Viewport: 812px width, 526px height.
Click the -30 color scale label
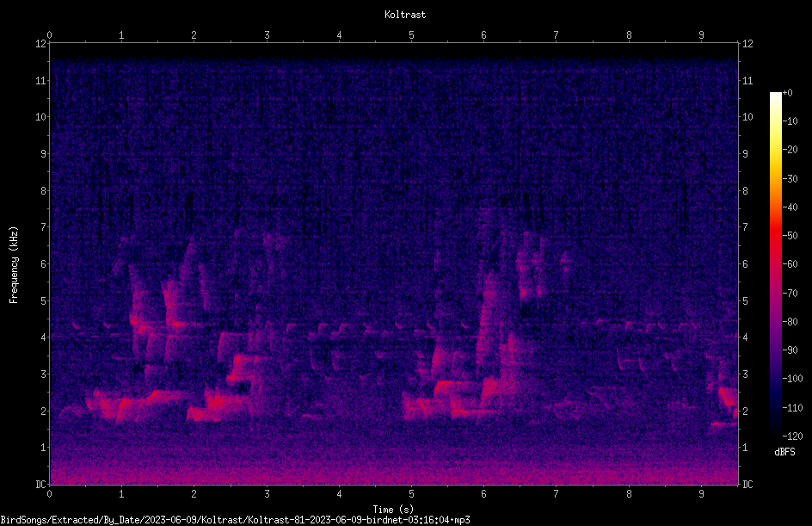point(790,179)
